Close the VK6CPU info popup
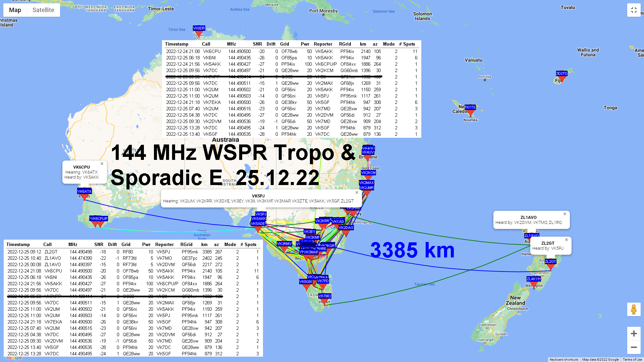Viewport: 644px width, 362px height. point(102,164)
